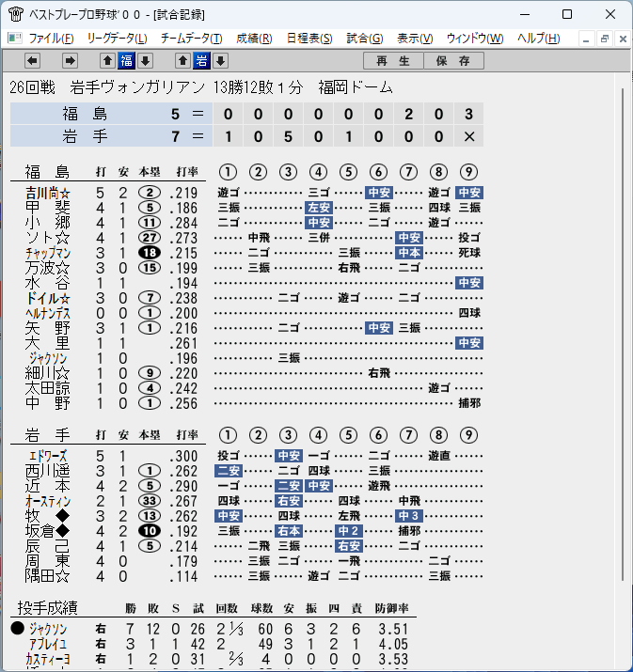Click the left arrow previous game icon
Image resolution: width=633 pixels, height=672 pixels.
coord(33,61)
